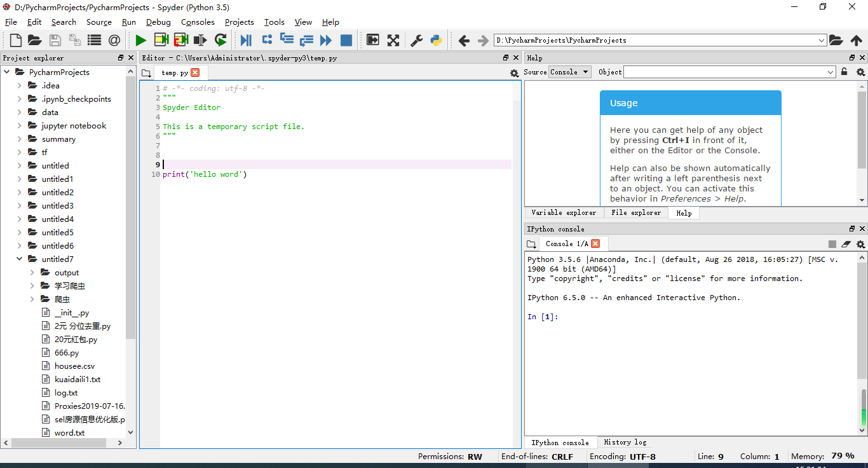Toggle fullscreen mode icon

pos(393,40)
